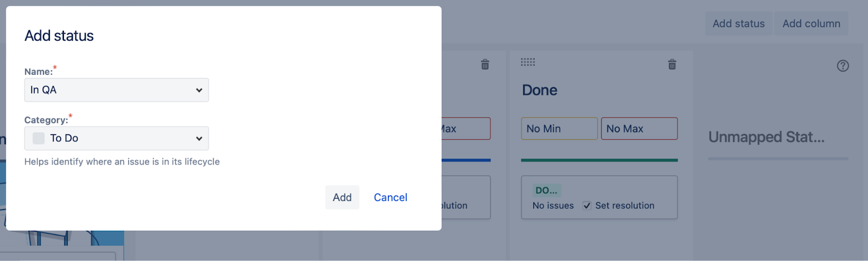Expand the Category dropdown chevron arrow

pos(199,139)
